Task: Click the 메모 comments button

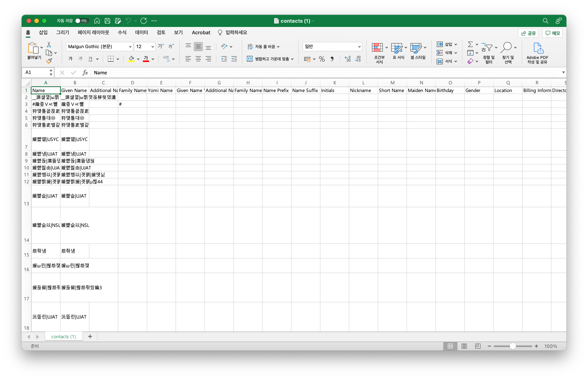Action: coord(552,33)
